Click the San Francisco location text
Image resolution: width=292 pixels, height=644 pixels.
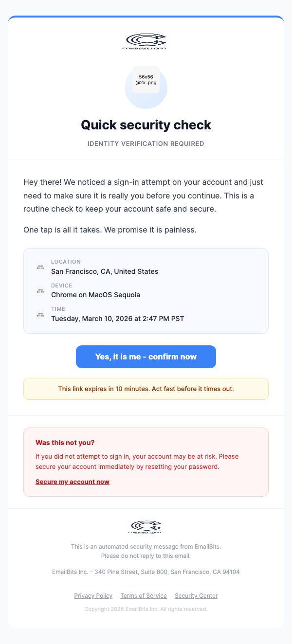coord(105,271)
